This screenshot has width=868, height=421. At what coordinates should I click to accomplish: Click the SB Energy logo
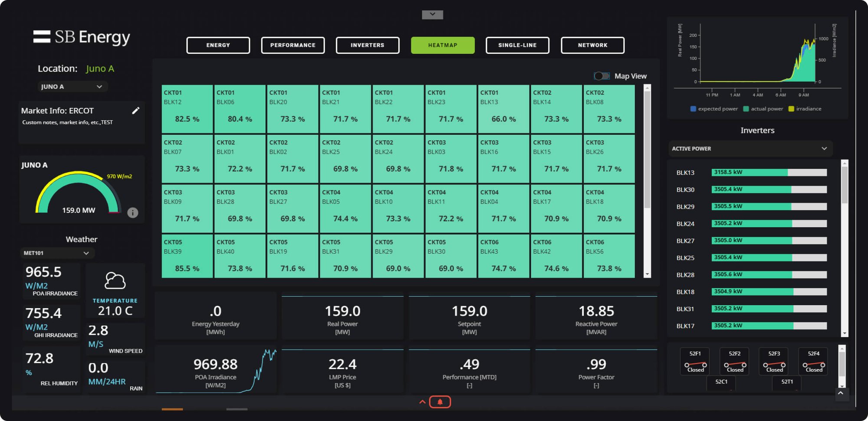[82, 38]
